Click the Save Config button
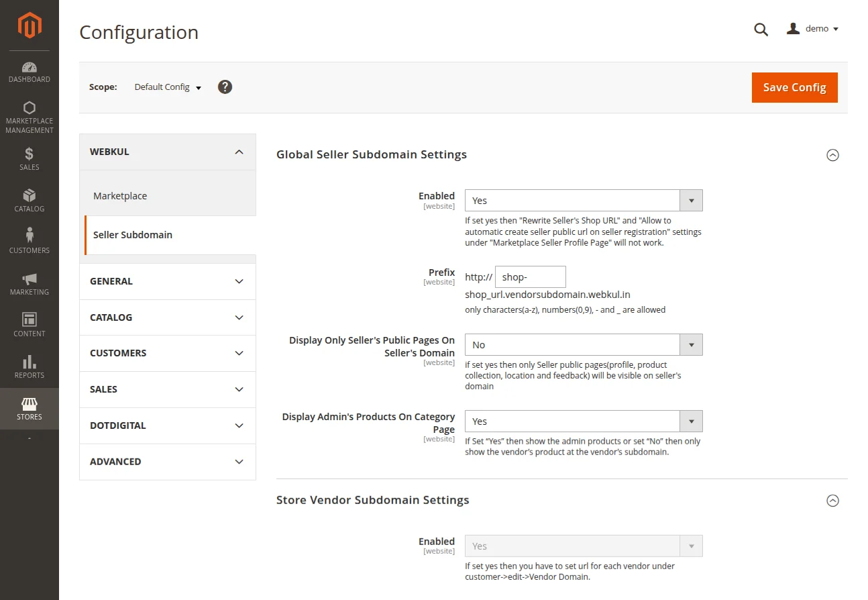This screenshot has height=600, width=868. 794,87
